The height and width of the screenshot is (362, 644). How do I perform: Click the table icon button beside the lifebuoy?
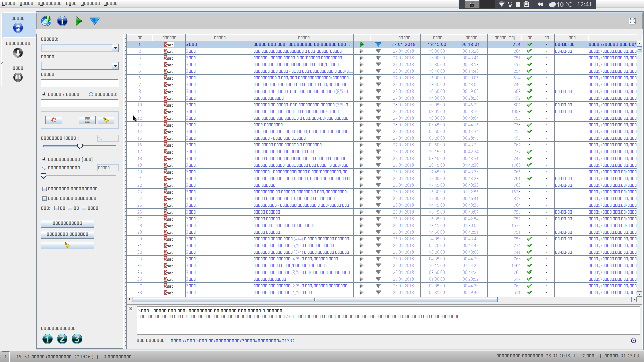(x=87, y=120)
